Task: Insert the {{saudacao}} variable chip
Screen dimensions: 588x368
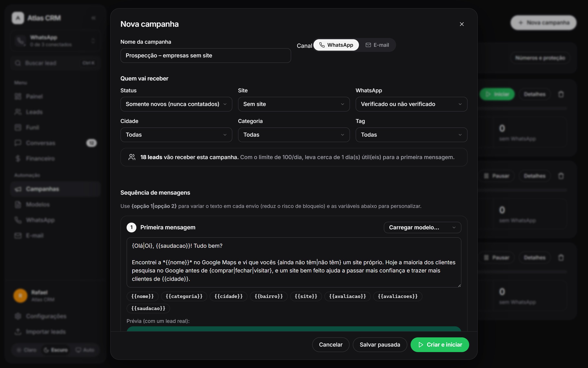Action: pos(148,308)
